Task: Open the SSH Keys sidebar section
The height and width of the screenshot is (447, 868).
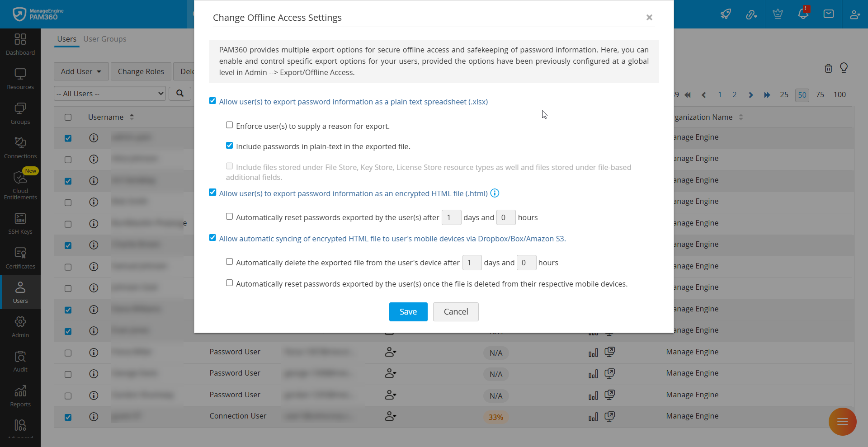Action: (x=20, y=223)
